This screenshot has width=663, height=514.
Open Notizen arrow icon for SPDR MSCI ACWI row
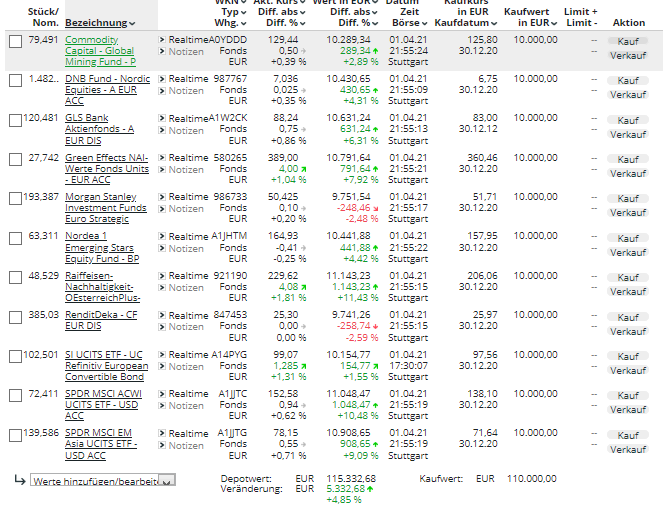point(162,406)
